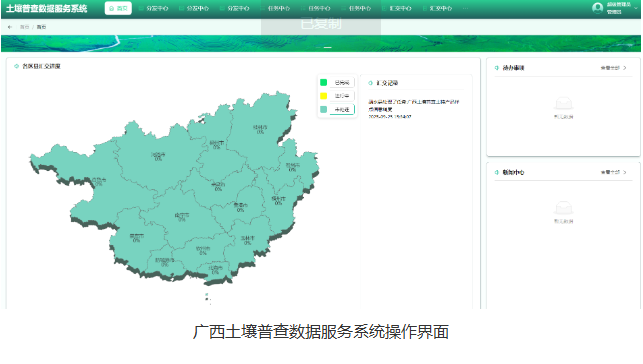Click the map panel header icon
The width and height of the screenshot is (643, 364).
[16, 66]
